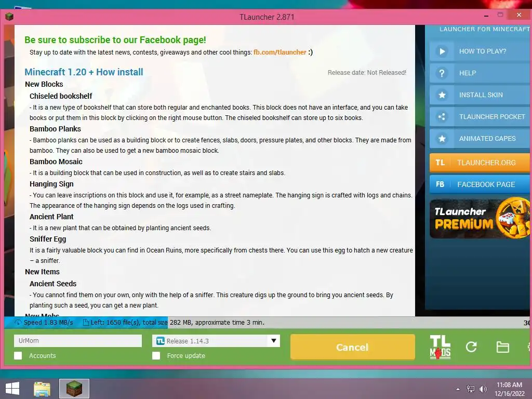The image size is (532, 399).
Task: Click the 'Ancient Seeds' heading
Action: click(53, 284)
